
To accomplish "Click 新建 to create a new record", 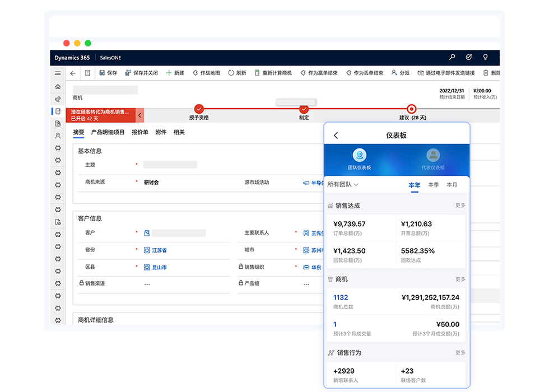I will click(175, 73).
